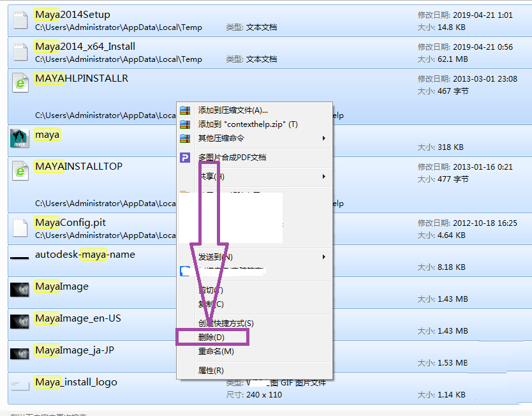This screenshot has width=532, height=416.
Task: Click 大小: 14.8 KB text
Action: point(441,27)
